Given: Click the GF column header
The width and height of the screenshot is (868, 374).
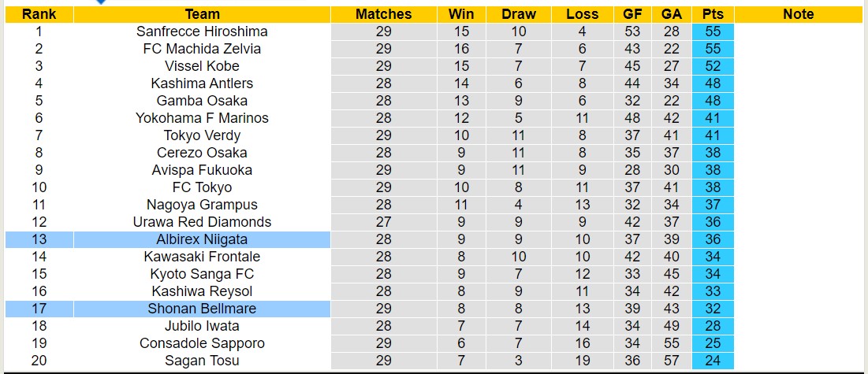Looking at the screenshot, I should [x=632, y=14].
